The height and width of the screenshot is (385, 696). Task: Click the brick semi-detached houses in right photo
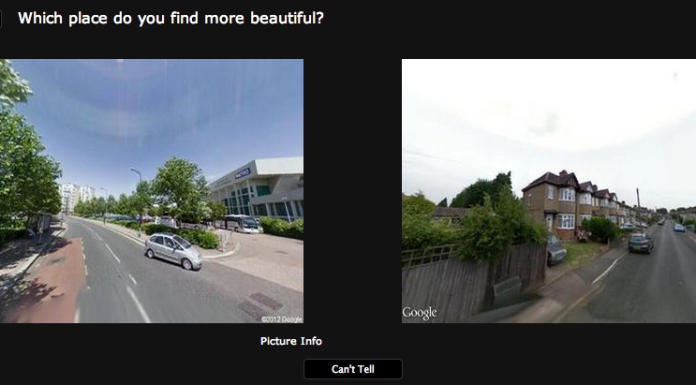(569, 203)
